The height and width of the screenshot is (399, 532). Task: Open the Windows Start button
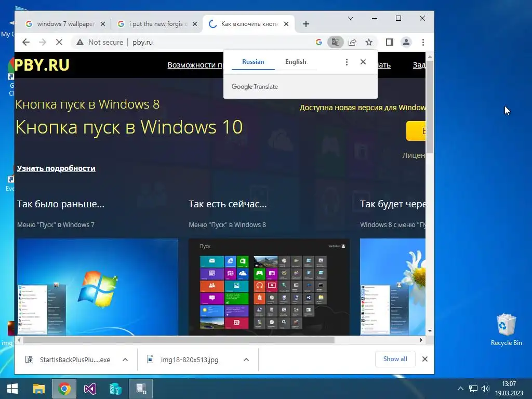point(12,389)
